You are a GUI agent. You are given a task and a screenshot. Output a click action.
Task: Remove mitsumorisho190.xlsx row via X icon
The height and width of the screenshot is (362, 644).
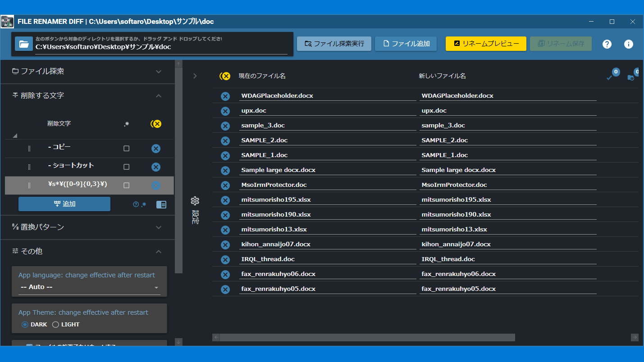tap(225, 215)
